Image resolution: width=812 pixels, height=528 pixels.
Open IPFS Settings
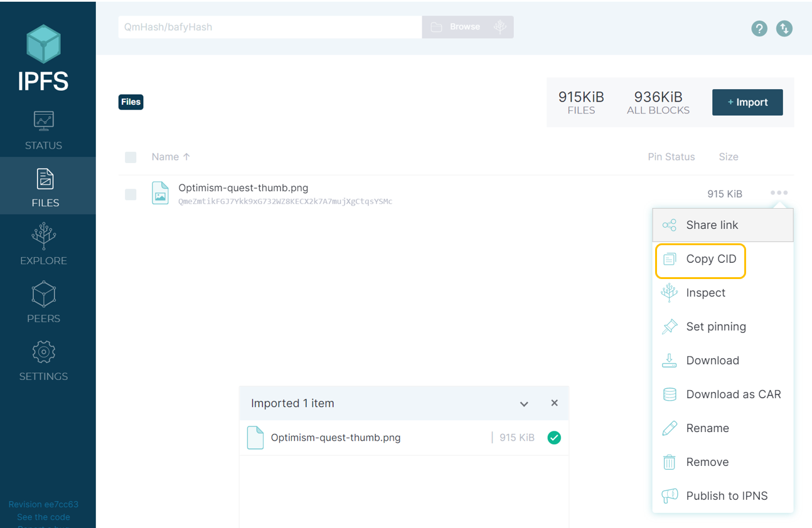(x=43, y=360)
